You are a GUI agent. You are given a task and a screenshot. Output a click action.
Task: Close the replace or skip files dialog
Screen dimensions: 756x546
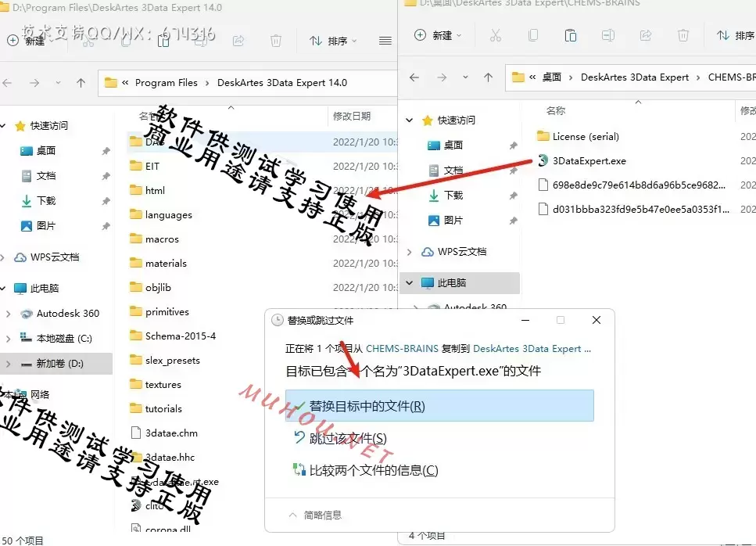pos(597,320)
